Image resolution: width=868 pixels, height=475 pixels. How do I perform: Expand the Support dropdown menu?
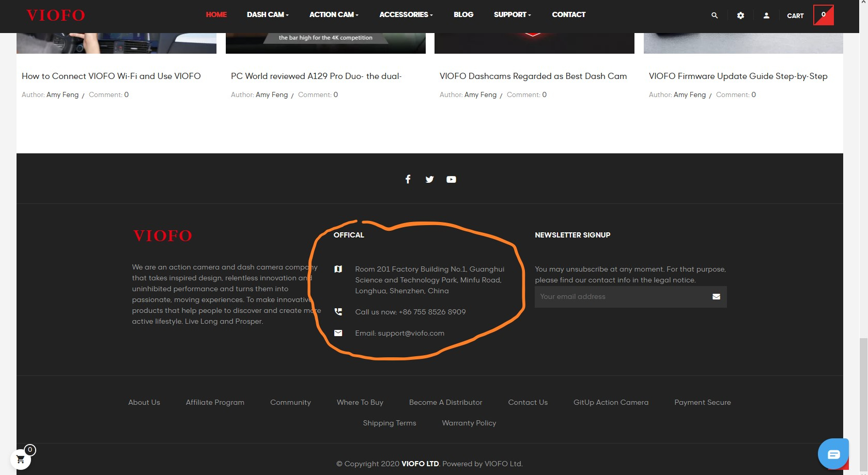click(512, 14)
